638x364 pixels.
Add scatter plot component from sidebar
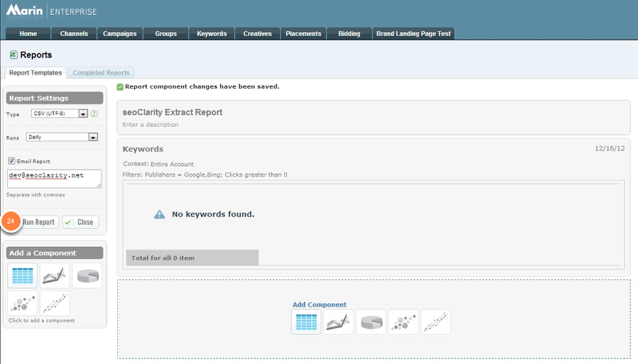coord(55,303)
